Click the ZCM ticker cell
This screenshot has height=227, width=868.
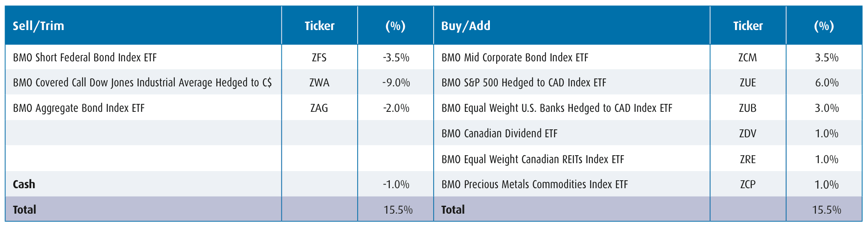(x=748, y=58)
